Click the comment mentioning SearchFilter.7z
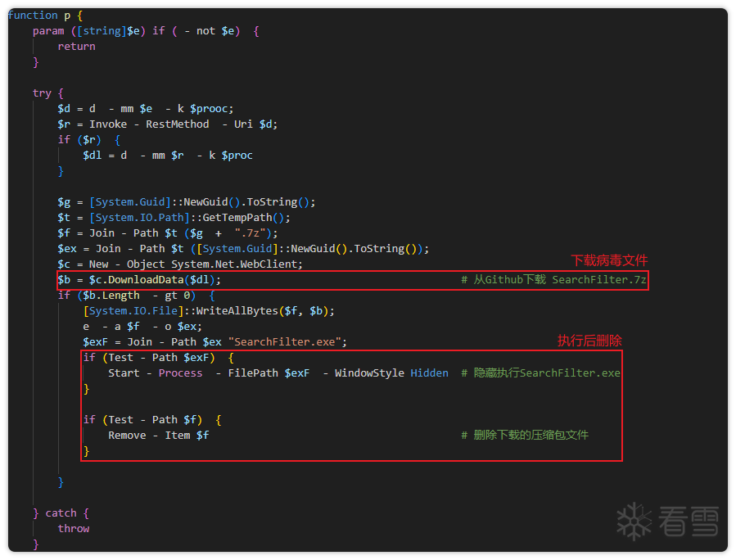 pyautogui.click(x=554, y=280)
